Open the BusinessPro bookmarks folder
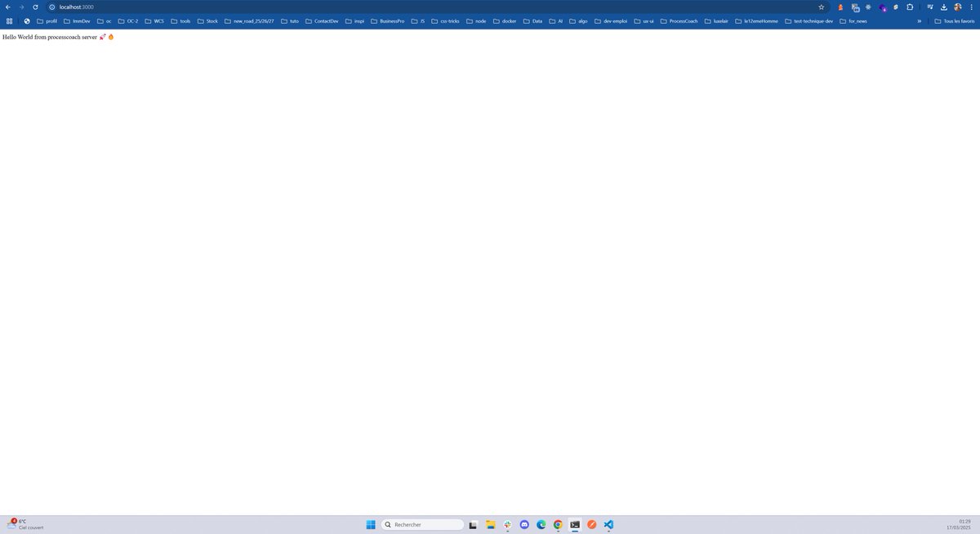This screenshot has width=980, height=534. (387, 20)
